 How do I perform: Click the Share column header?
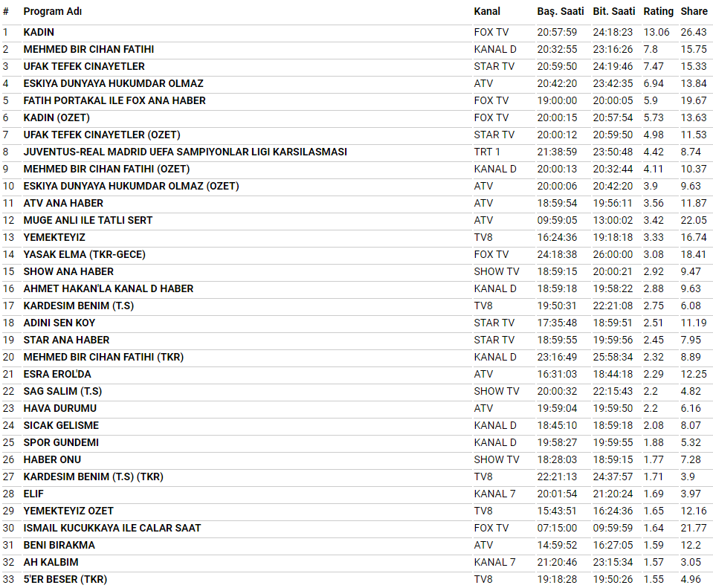coord(694,11)
